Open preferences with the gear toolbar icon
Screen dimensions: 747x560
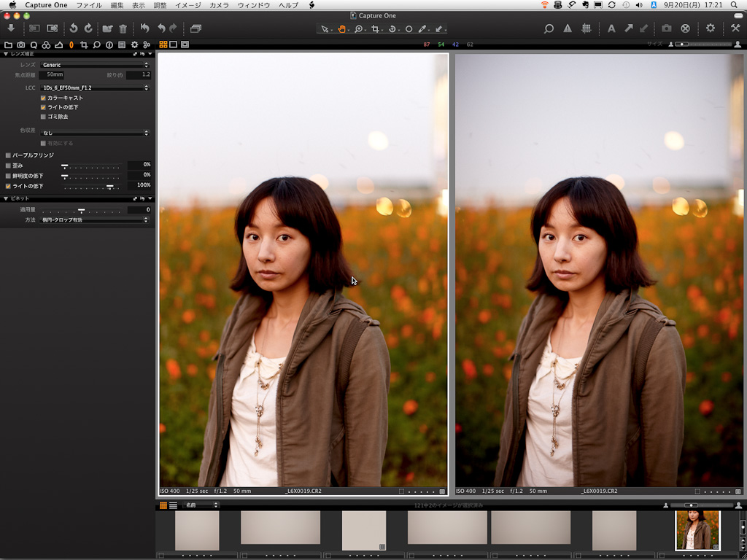710,28
